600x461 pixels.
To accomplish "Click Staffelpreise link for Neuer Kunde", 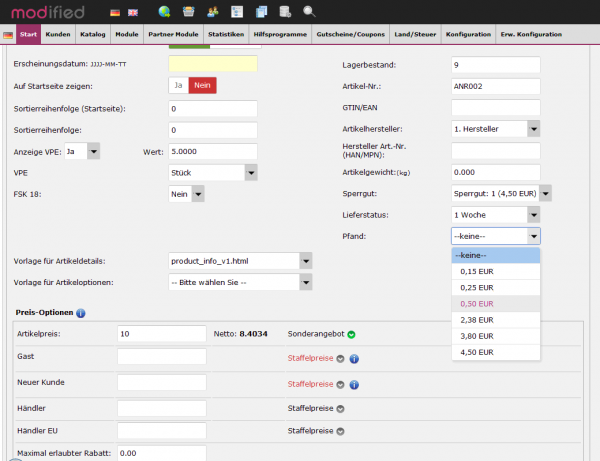I will point(310,384).
